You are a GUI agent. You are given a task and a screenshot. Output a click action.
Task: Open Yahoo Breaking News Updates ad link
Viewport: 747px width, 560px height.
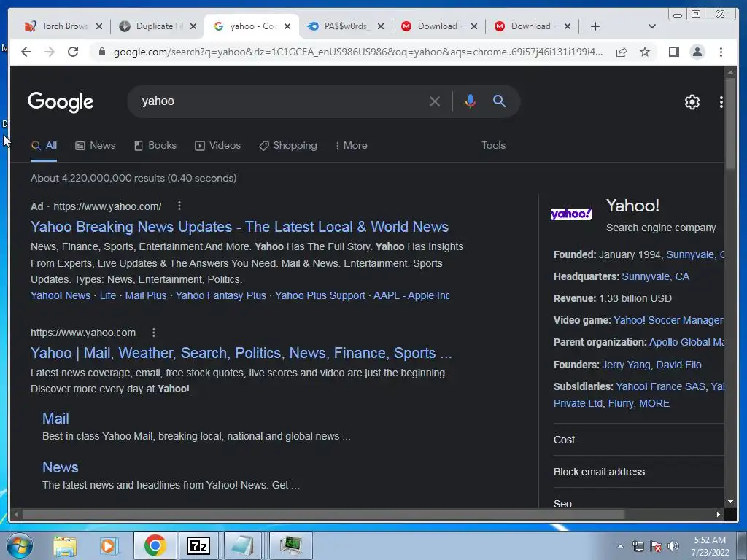pos(239,227)
